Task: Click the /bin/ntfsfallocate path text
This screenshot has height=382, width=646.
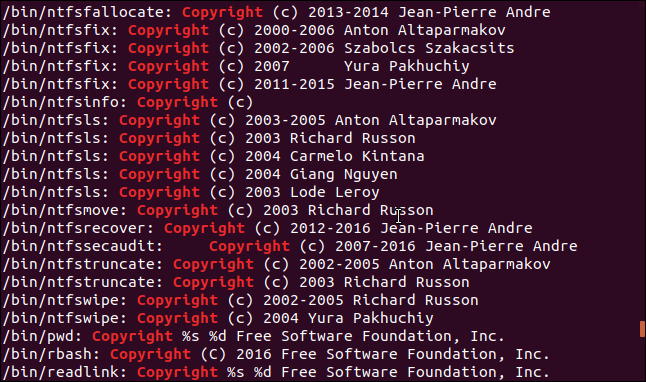Action: pyautogui.click(x=87, y=12)
